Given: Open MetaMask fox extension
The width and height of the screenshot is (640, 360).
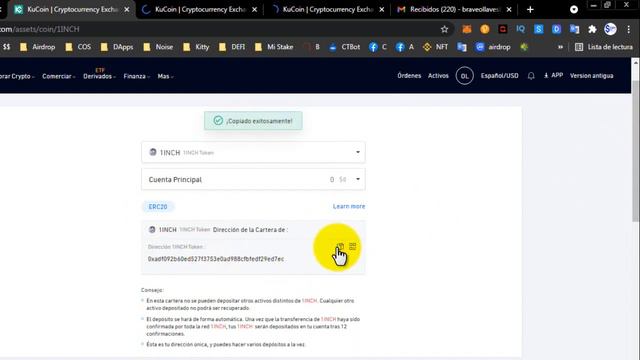Looking at the screenshot, I should [x=467, y=29].
